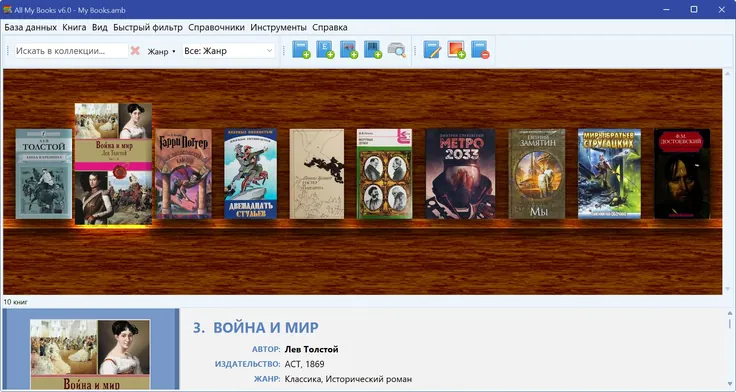Select the beige map-cover book
736x392 pixels.
(x=317, y=174)
